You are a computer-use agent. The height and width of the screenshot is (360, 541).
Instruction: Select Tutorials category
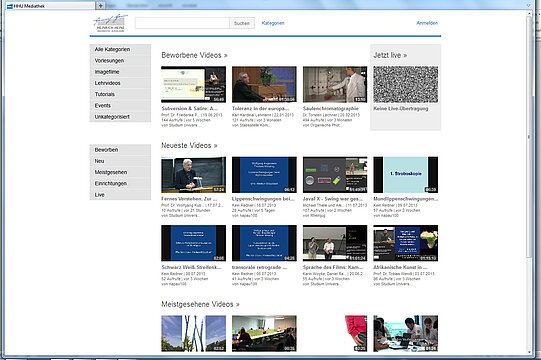click(120, 94)
